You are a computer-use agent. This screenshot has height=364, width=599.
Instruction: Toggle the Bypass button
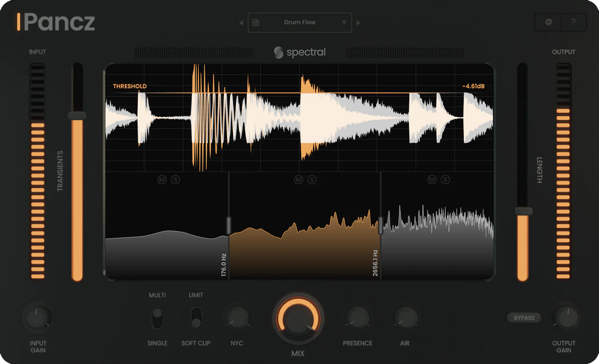tap(524, 318)
